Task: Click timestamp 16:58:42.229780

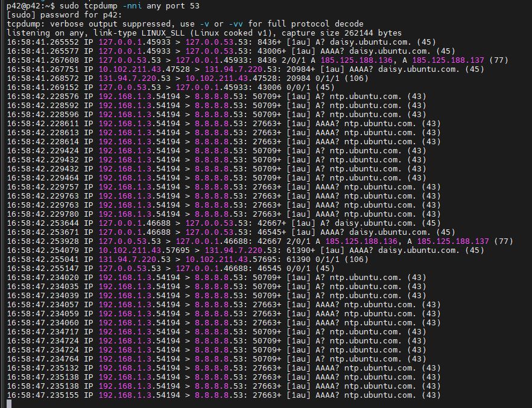Action: pos(43,214)
